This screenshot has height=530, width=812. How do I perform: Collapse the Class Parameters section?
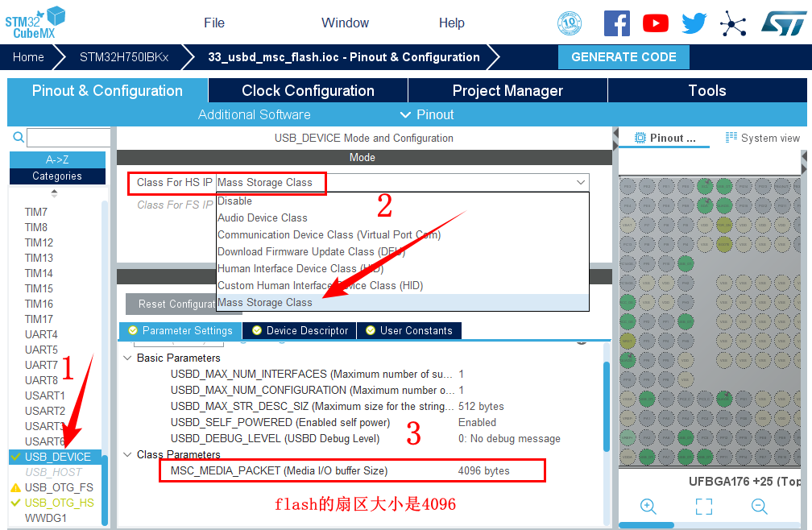pyautogui.click(x=126, y=454)
